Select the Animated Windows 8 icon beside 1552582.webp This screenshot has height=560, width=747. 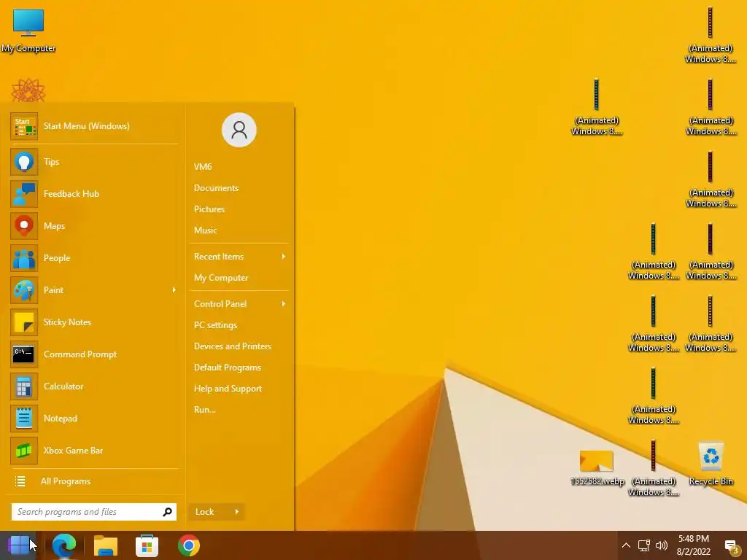654,467
